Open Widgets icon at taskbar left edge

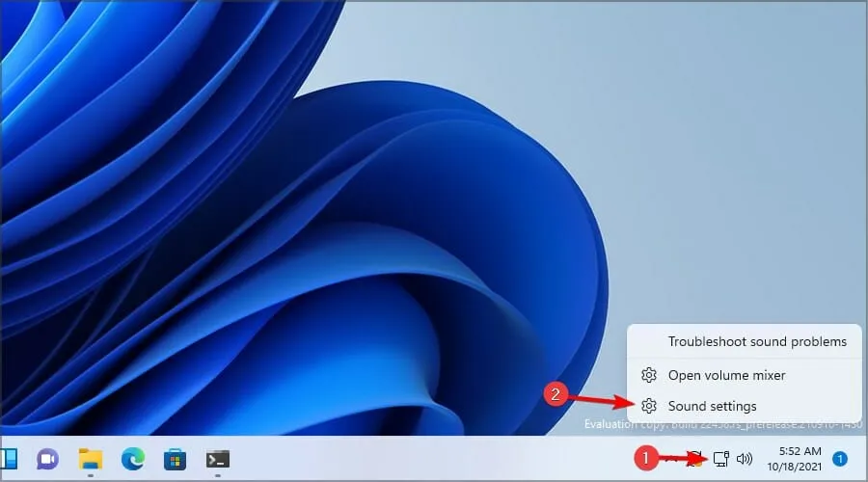[x=8, y=459]
